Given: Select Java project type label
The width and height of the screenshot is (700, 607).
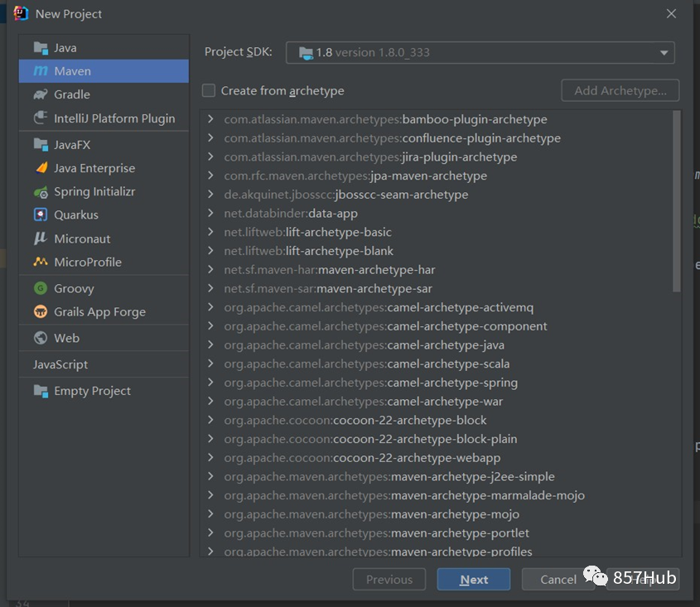Looking at the screenshot, I should coord(65,48).
